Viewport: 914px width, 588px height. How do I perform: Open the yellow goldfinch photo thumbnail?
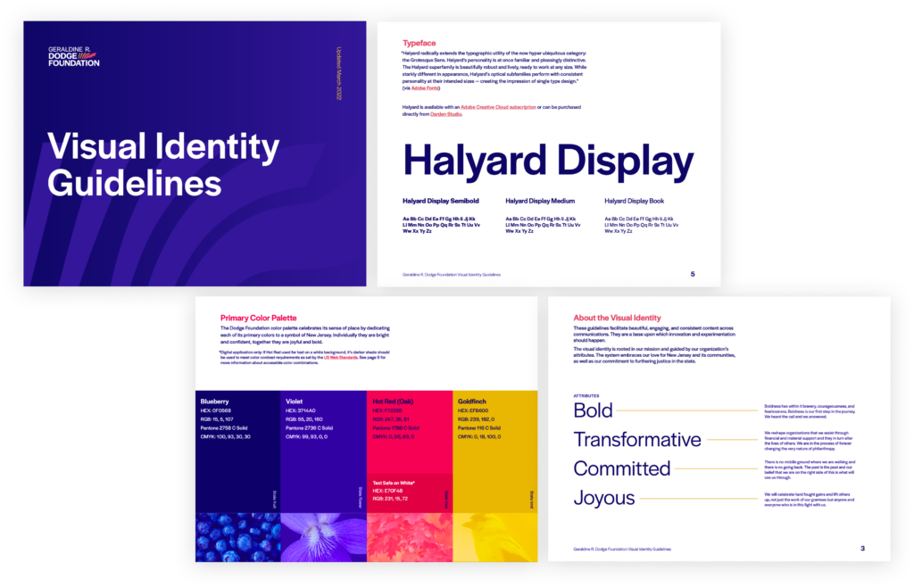pos(494,537)
